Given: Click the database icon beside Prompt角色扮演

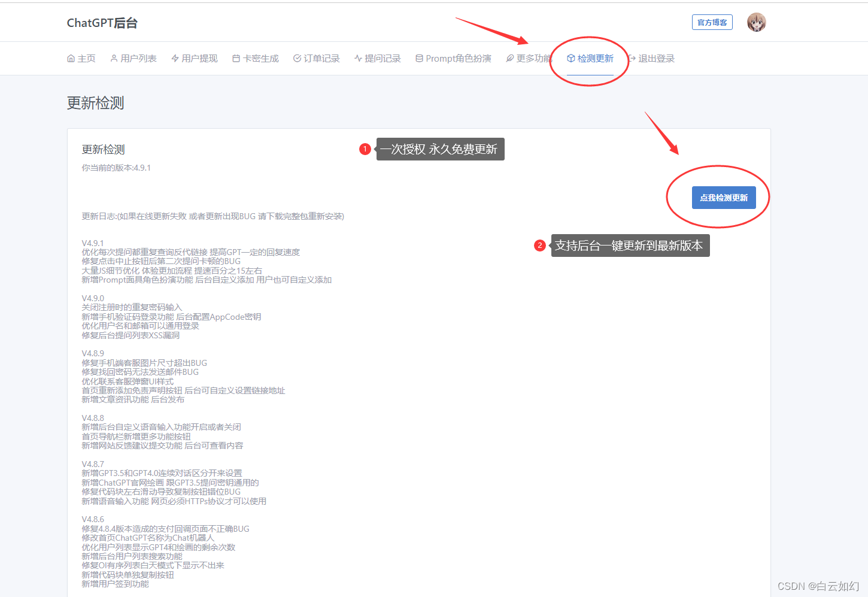Looking at the screenshot, I should pos(420,59).
